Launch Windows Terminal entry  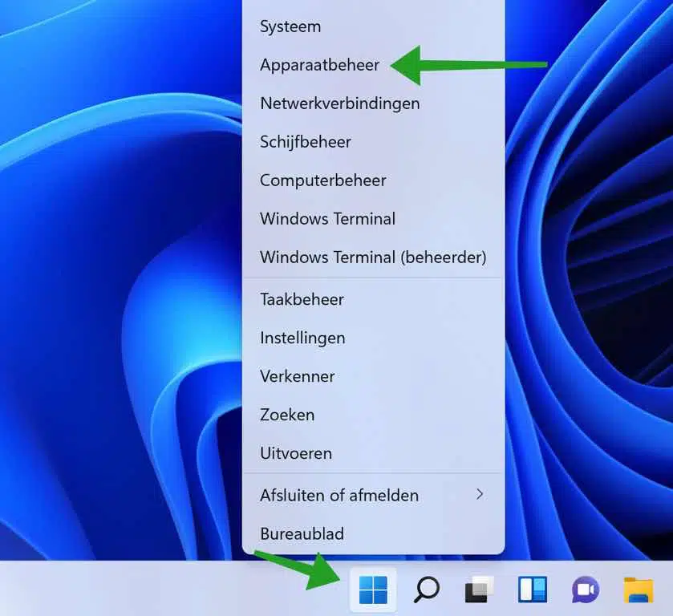[x=374, y=218]
